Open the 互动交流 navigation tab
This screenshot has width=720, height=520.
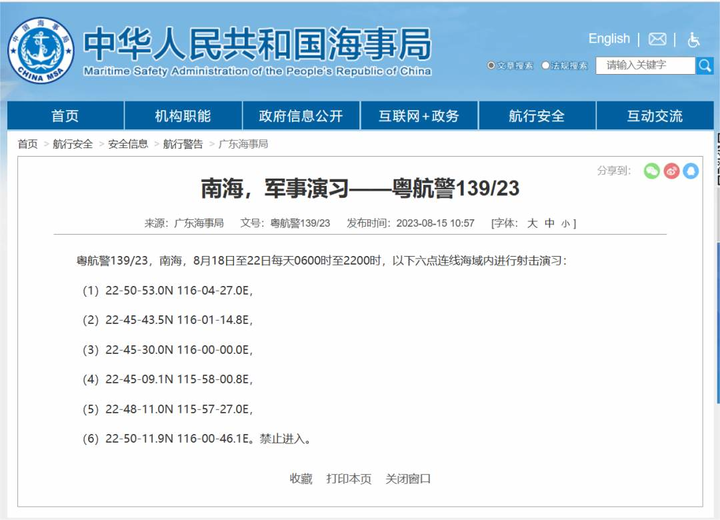point(655,116)
